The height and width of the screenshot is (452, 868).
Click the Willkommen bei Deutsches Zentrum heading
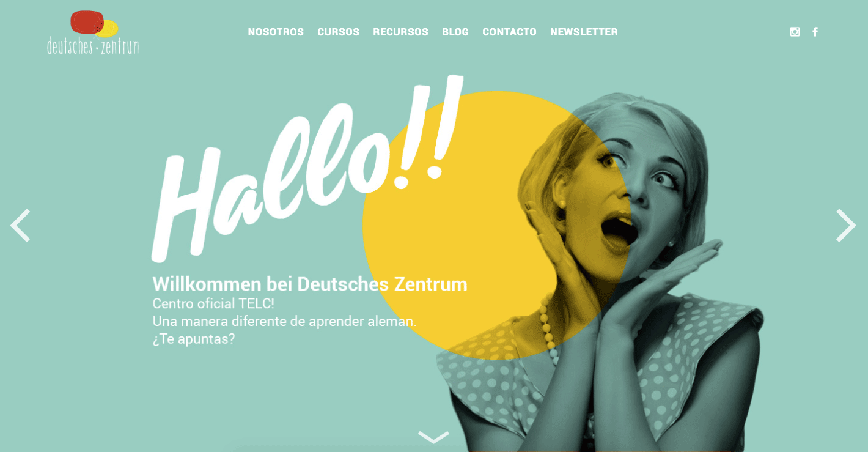[310, 284]
